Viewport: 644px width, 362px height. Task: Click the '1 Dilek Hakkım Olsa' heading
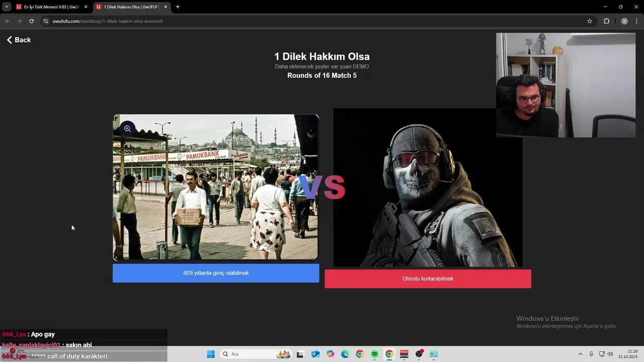(x=322, y=57)
